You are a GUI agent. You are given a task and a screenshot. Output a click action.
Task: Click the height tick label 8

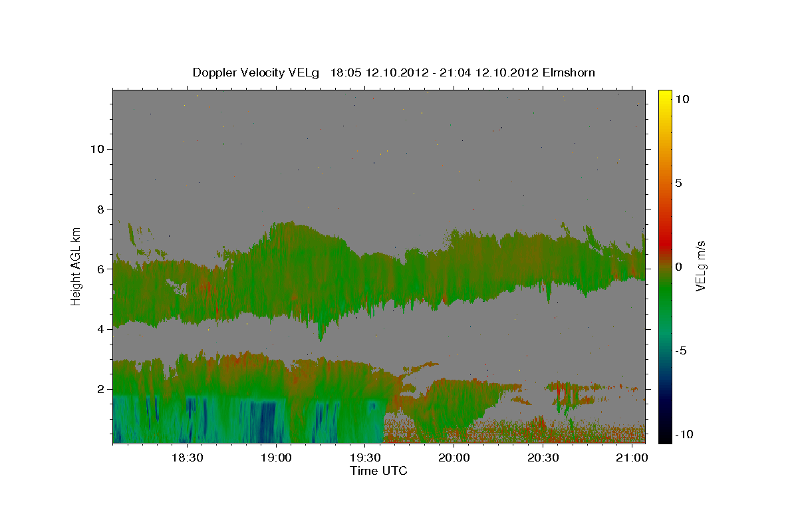click(x=101, y=209)
